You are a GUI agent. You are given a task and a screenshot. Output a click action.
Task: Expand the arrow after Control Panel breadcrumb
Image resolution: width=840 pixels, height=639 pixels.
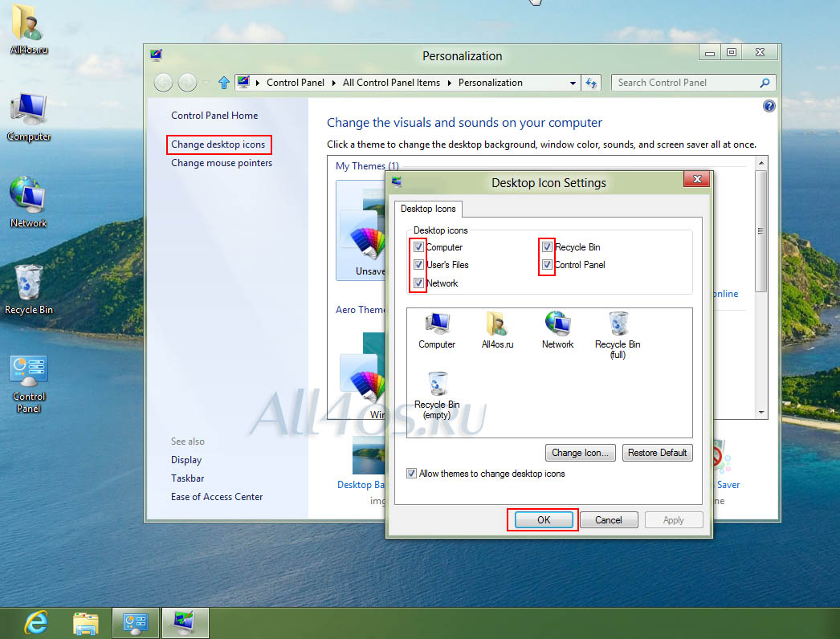tap(334, 83)
